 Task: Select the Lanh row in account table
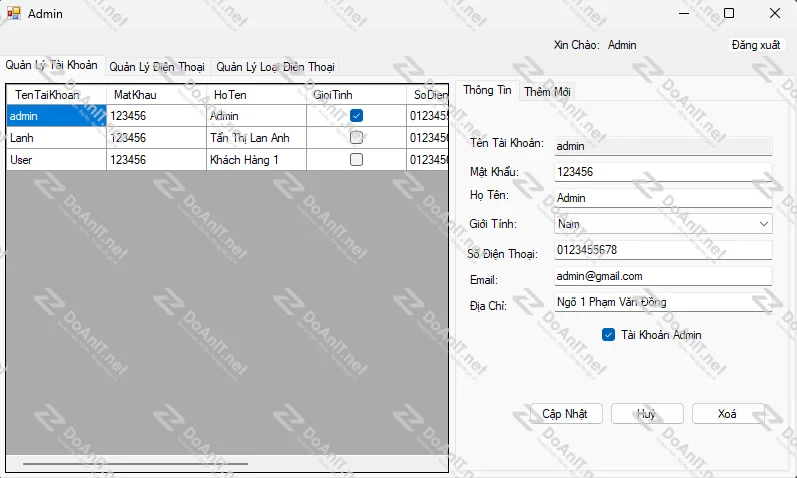tap(56, 138)
